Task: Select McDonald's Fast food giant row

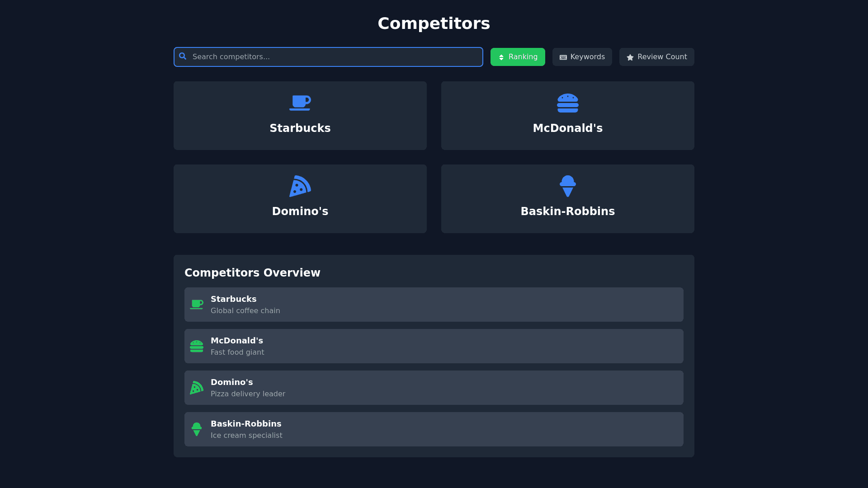Action: [x=434, y=346]
